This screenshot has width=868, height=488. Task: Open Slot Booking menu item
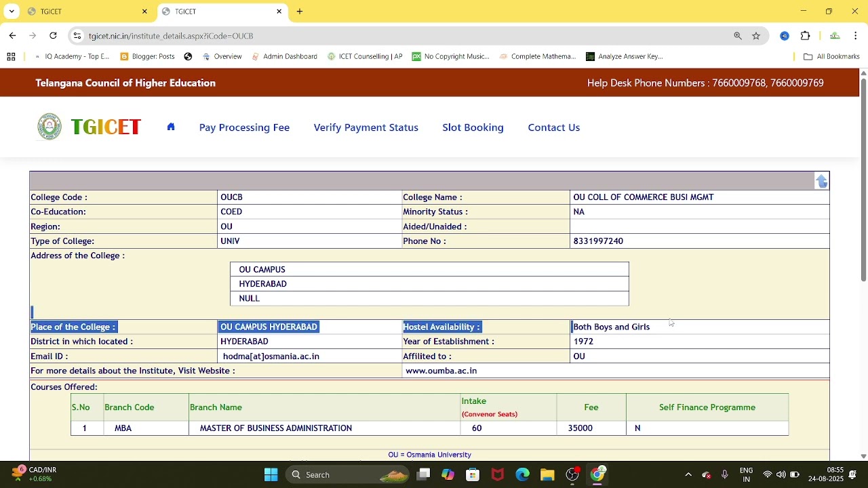(x=473, y=127)
